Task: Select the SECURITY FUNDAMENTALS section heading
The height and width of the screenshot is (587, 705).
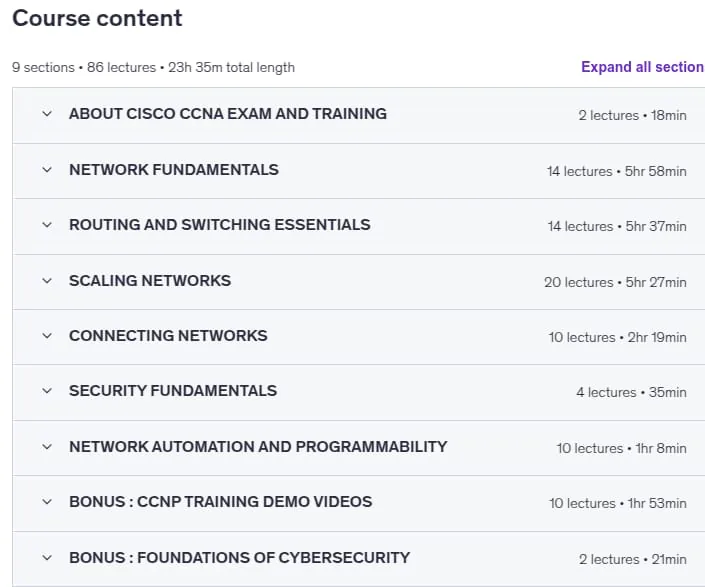Action: (173, 391)
